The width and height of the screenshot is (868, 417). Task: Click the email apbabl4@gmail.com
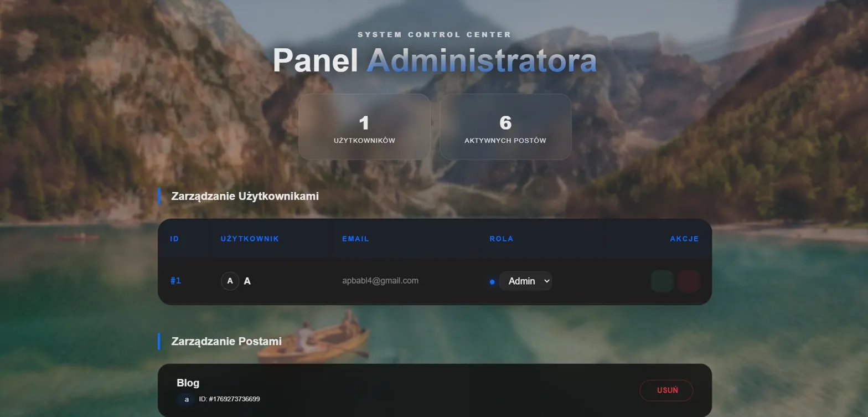coord(380,281)
